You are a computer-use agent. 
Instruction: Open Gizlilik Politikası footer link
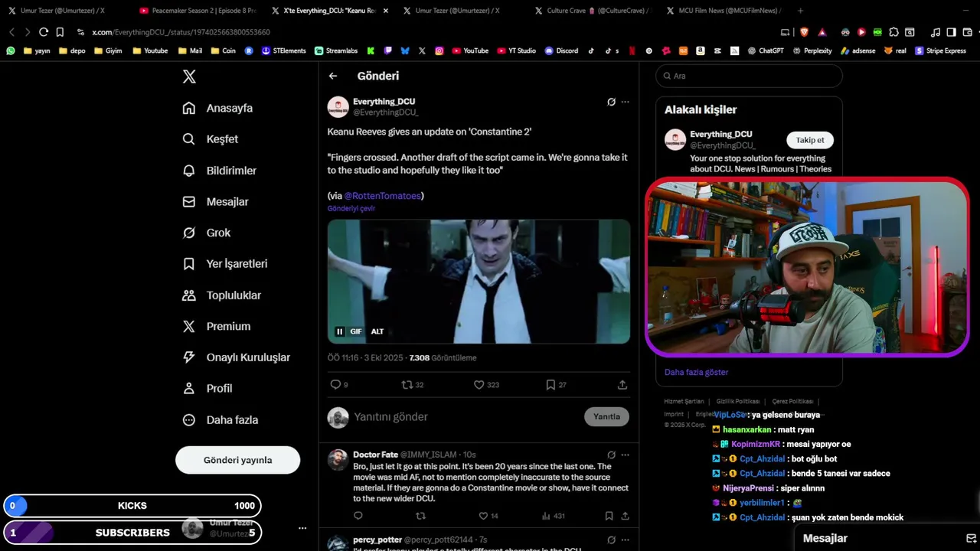pyautogui.click(x=738, y=402)
